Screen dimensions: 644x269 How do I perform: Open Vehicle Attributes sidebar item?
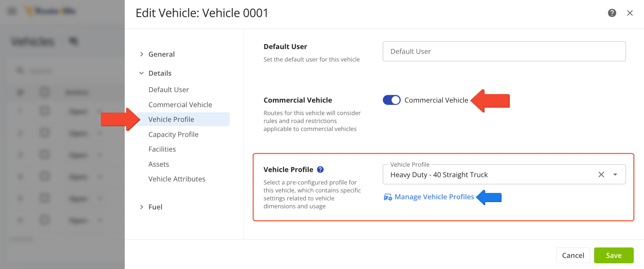177,179
